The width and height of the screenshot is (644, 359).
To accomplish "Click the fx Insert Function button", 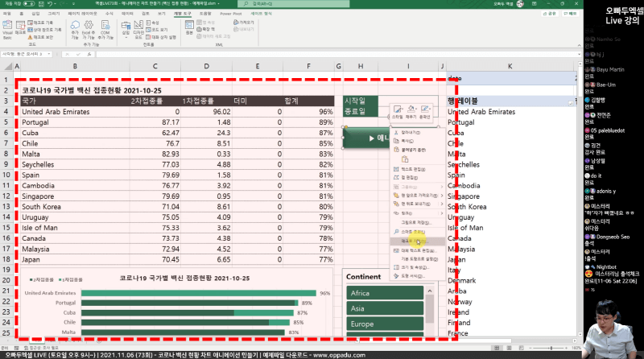I will pyautogui.click(x=89, y=54).
